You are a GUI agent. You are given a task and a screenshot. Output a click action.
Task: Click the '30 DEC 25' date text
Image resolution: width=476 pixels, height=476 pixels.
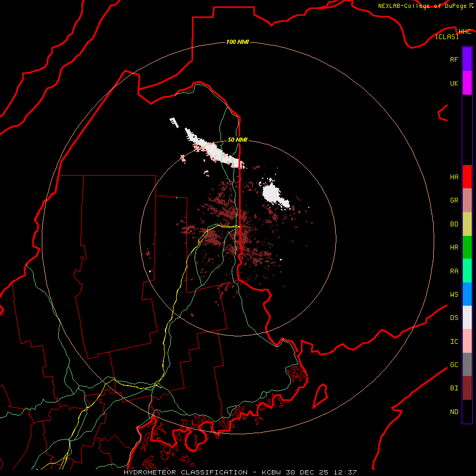pyautogui.click(x=307, y=472)
